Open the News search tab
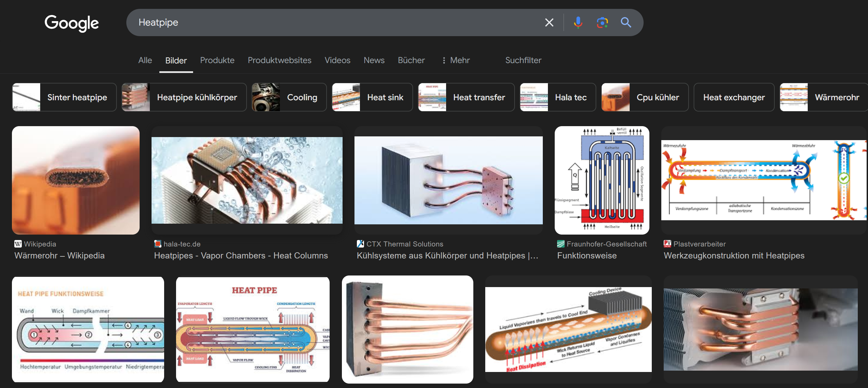 pyautogui.click(x=374, y=60)
